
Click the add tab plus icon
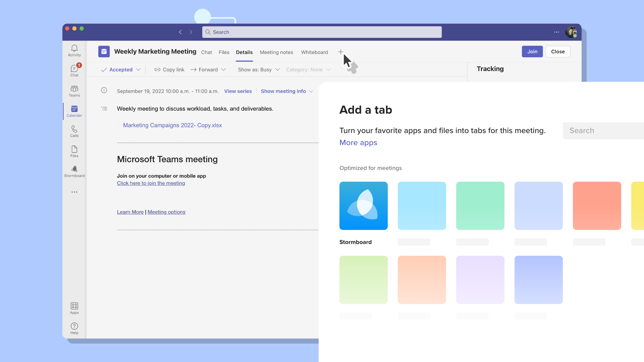[340, 52]
